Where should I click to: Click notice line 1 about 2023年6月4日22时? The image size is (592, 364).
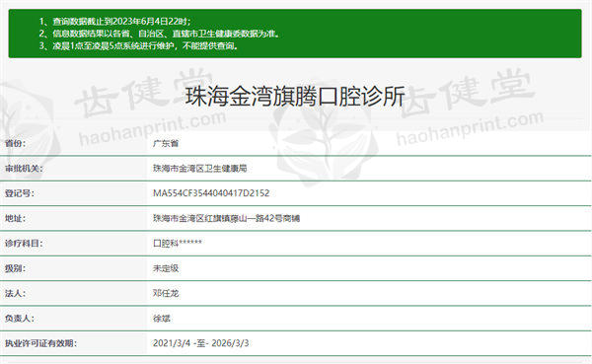(115, 21)
